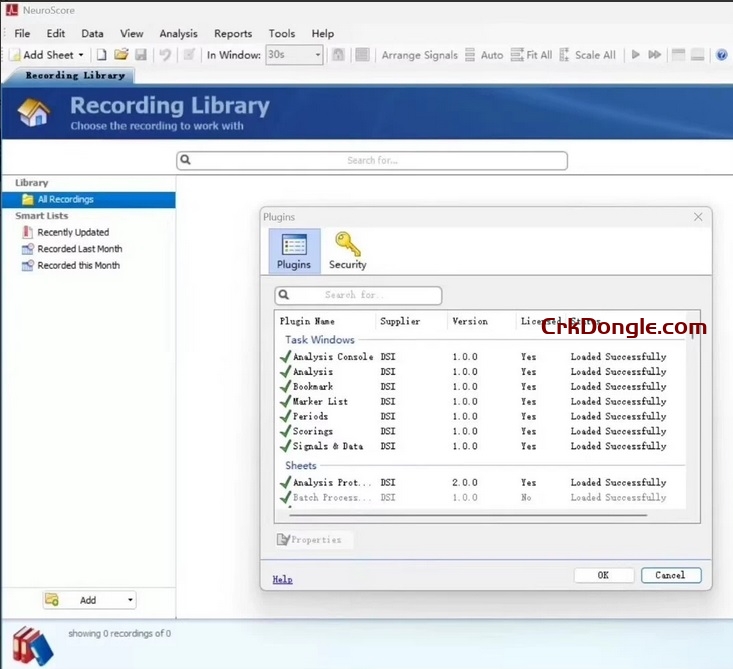Image resolution: width=733 pixels, height=669 pixels.
Task: Click the Auto scale toolbar button
Action: click(x=484, y=55)
